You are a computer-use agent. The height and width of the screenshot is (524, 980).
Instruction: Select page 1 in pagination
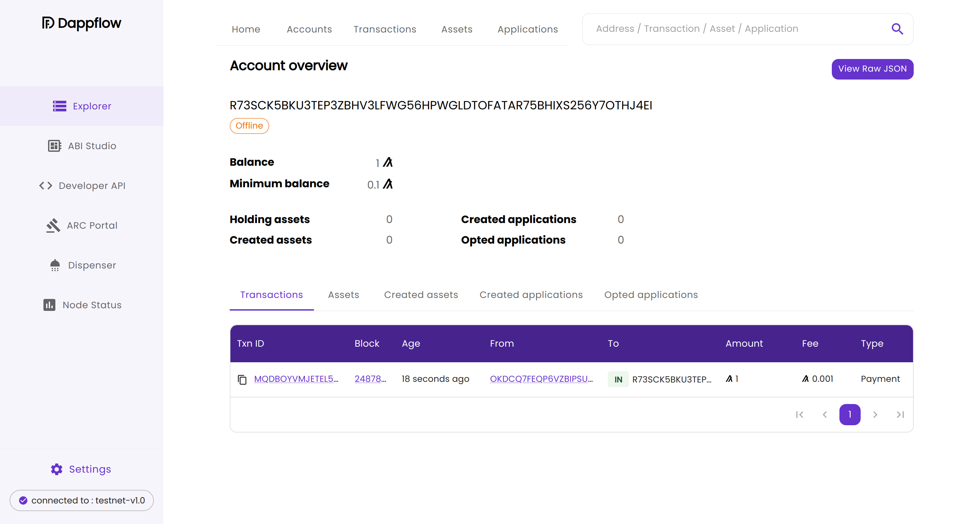[x=849, y=414]
